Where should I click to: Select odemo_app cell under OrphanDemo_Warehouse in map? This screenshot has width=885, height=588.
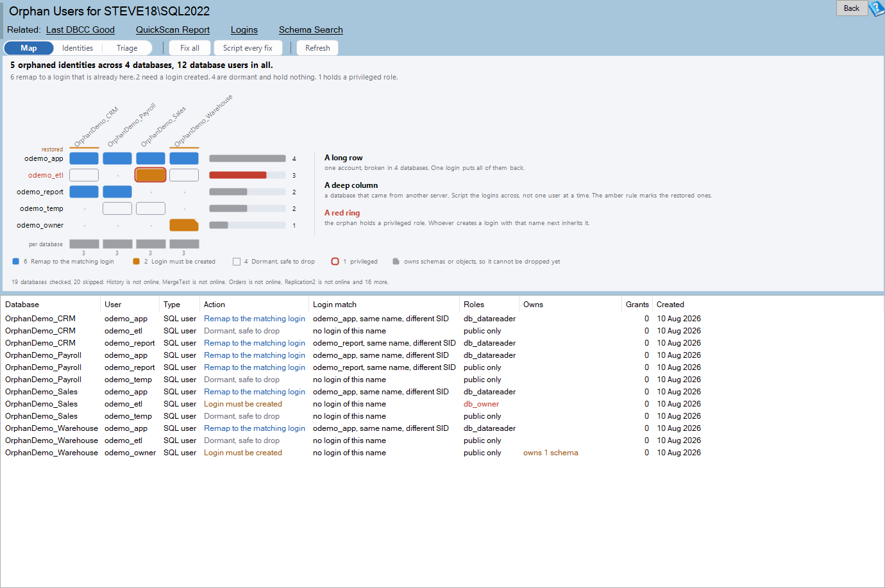184,158
